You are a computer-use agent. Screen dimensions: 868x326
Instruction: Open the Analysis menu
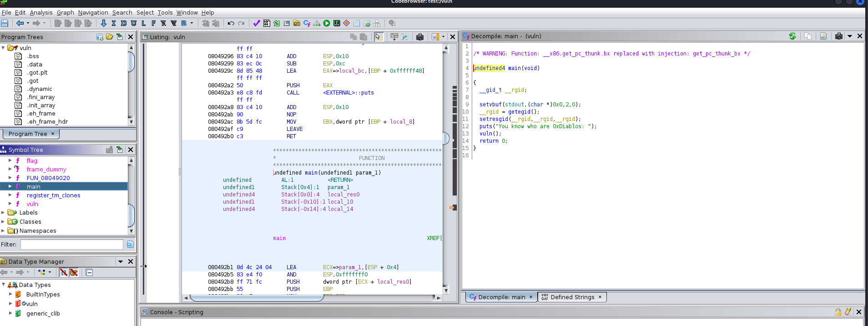[x=41, y=13]
